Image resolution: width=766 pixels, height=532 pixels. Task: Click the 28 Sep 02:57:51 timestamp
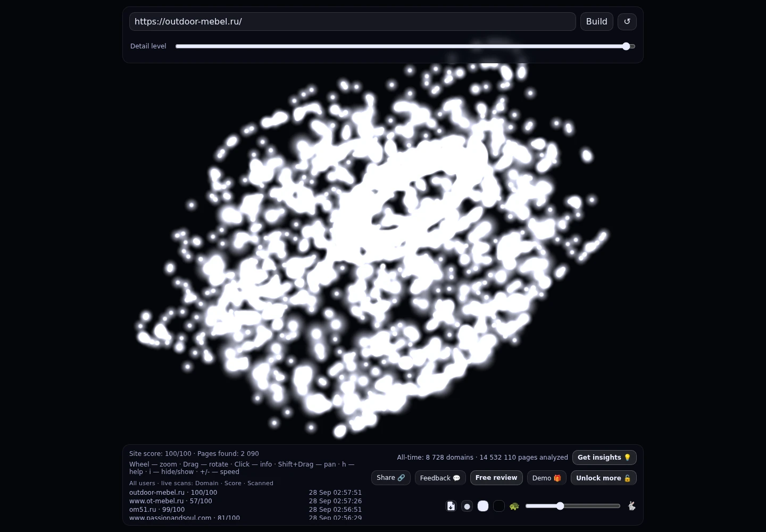(335, 493)
